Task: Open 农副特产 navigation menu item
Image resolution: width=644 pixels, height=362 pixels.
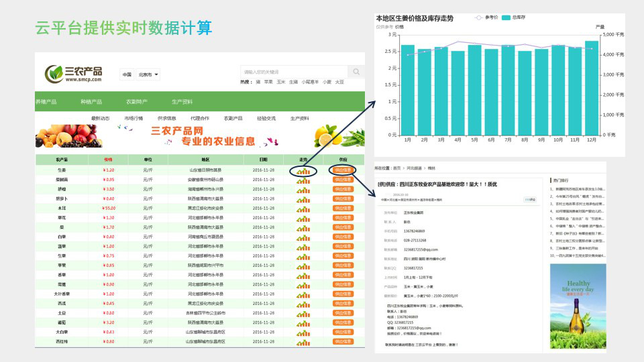Action: (137, 102)
